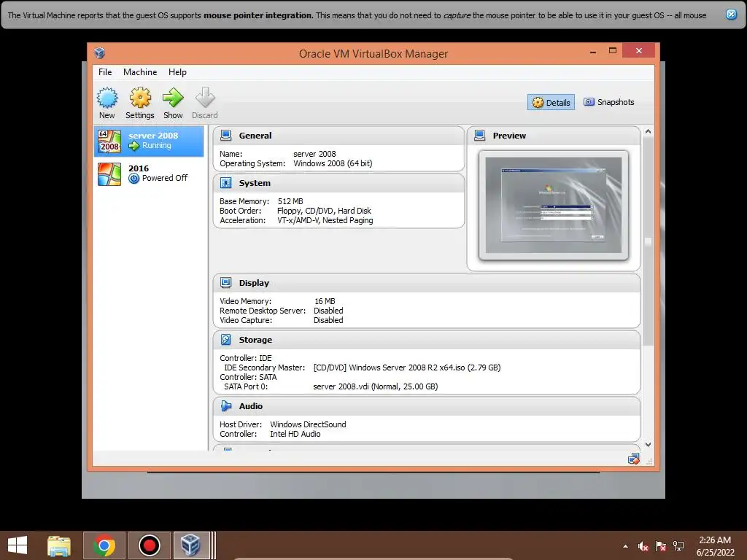Screen dimensions: 747x560
Task: Click the 'Windows DirectSound' host driver value
Action: [x=308, y=424]
